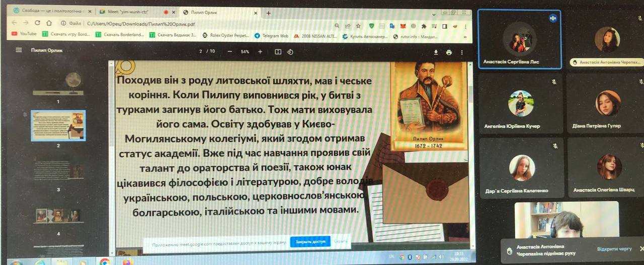Open a new browser tab

[269, 13]
